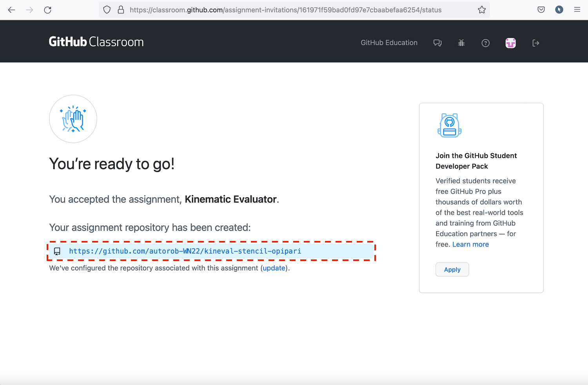This screenshot has width=588, height=385.
Task: Open the kineval-stencil-opipari repository link
Action: [185, 251]
